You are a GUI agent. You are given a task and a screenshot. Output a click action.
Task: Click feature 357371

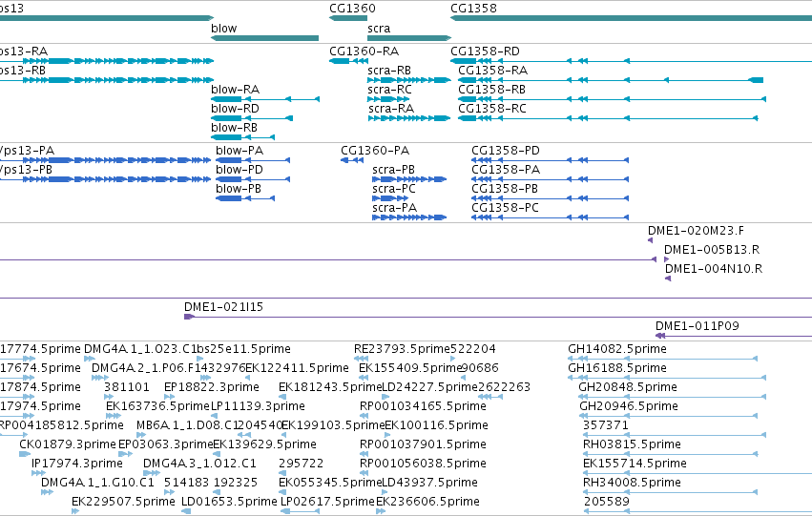coord(675,435)
